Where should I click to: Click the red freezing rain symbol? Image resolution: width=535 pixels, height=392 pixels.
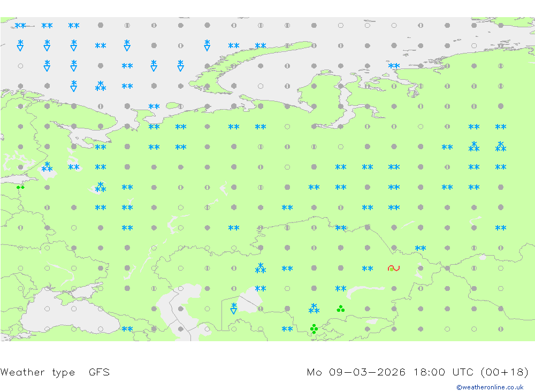click(394, 268)
